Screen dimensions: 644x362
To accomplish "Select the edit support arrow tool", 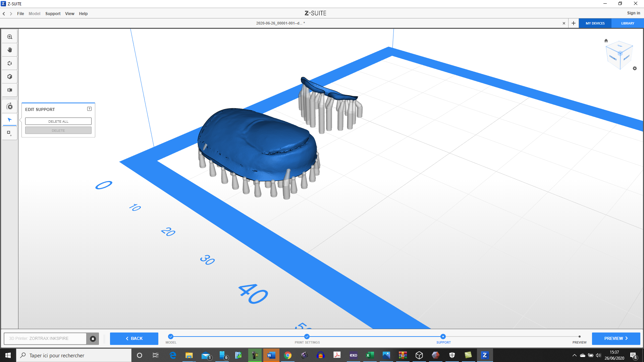I will [x=10, y=120].
